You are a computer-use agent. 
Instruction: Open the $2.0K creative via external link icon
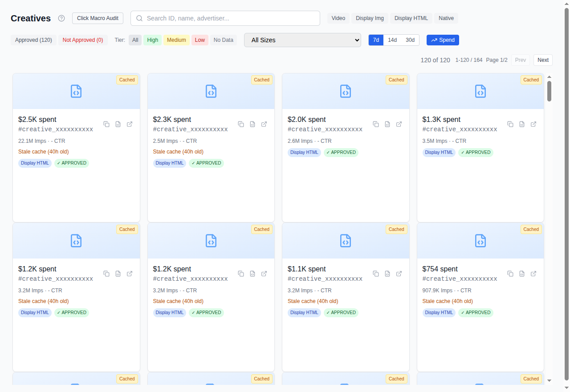point(399,124)
